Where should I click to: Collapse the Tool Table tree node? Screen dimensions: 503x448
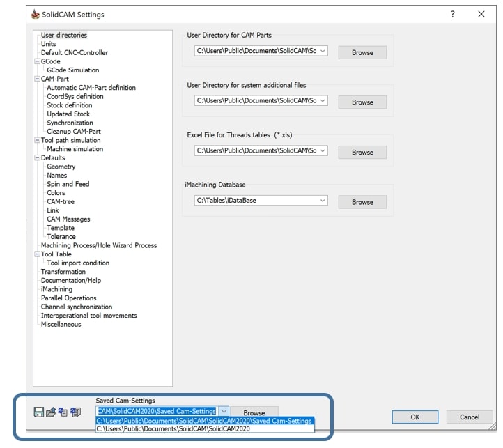click(x=38, y=254)
